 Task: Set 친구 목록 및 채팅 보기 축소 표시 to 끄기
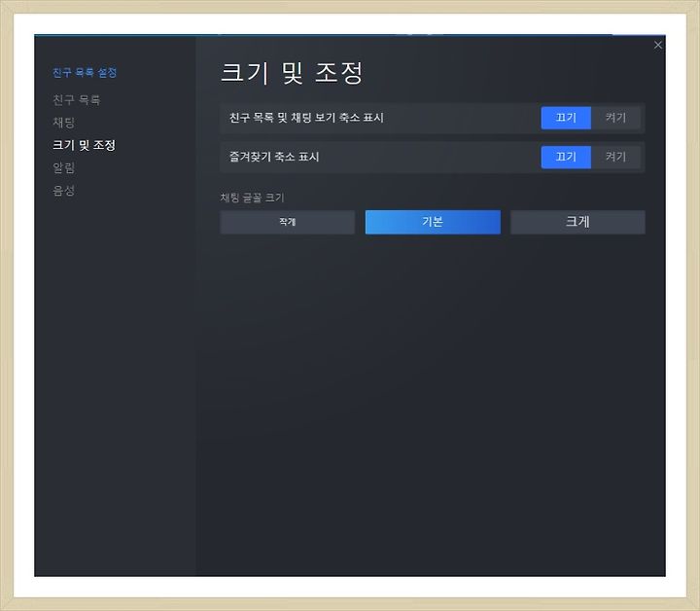(566, 118)
